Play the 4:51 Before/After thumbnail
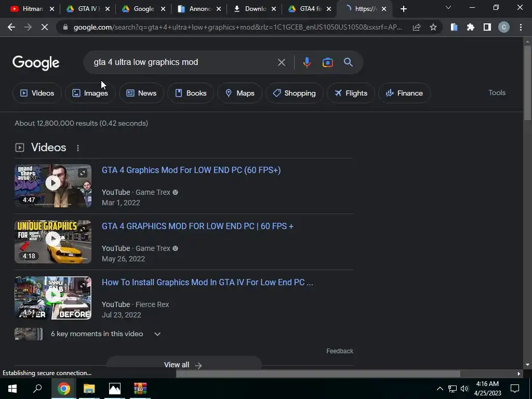 pos(53,298)
